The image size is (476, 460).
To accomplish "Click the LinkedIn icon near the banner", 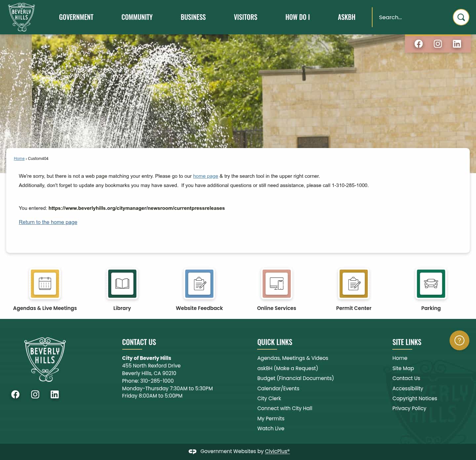I will click(457, 44).
